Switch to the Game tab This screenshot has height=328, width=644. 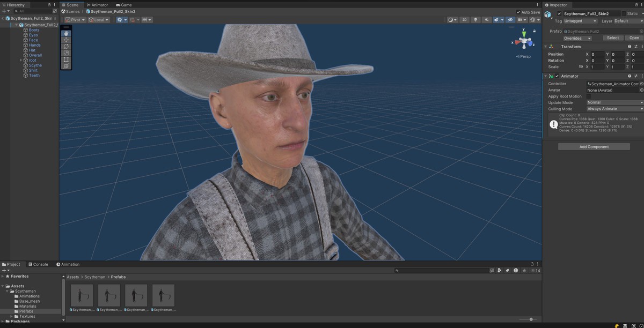pyautogui.click(x=124, y=5)
